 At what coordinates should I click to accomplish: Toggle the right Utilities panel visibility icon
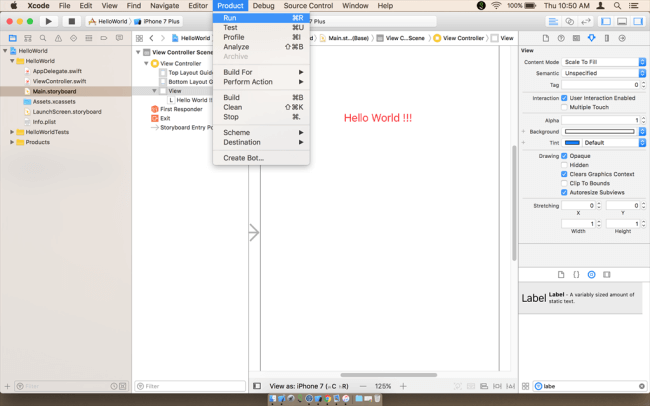(x=638, y=22)
